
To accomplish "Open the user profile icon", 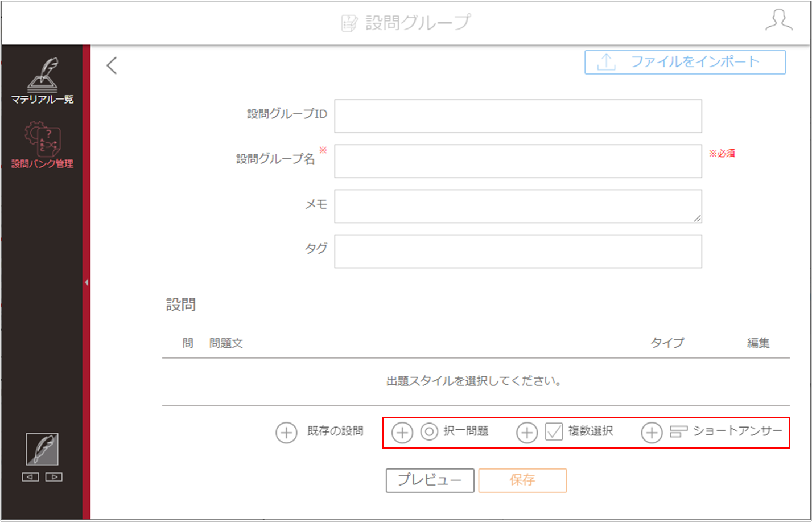I will (779, 20).
